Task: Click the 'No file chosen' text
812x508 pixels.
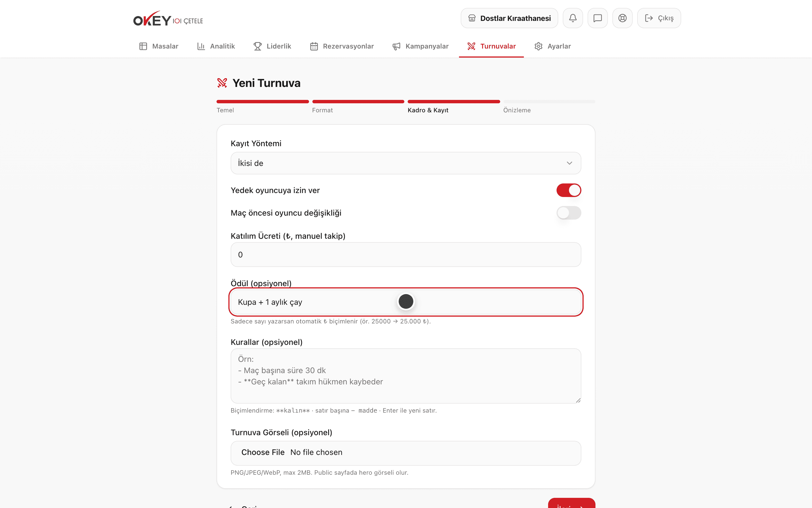Action: pos(316,452)
